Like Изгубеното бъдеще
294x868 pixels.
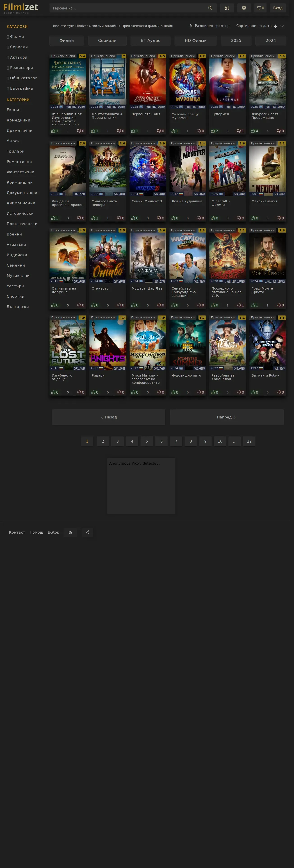pos(55,393)
